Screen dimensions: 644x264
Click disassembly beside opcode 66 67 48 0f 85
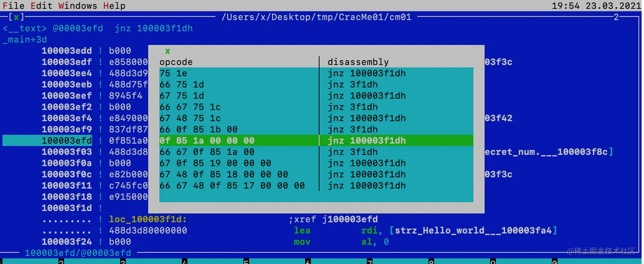pos(367,186)
